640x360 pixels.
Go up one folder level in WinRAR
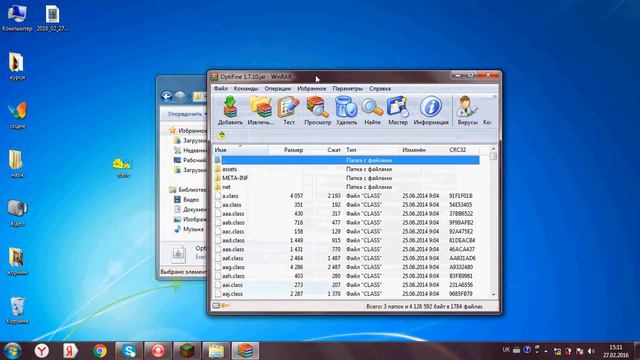pos(221,136)
